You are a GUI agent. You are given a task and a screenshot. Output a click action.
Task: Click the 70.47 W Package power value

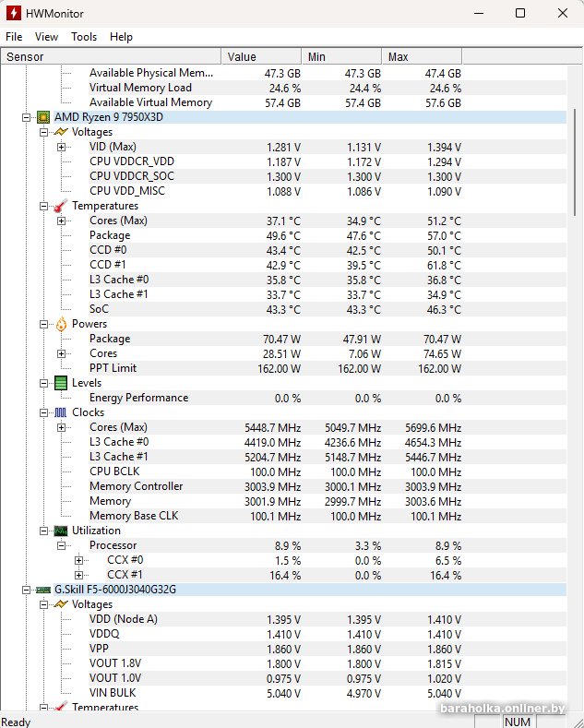pyautogui.click(x=281, y=340)
